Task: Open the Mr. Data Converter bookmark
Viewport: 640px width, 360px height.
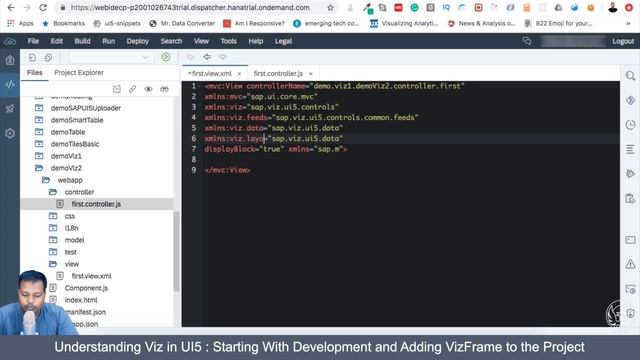Action: [182, 24]
